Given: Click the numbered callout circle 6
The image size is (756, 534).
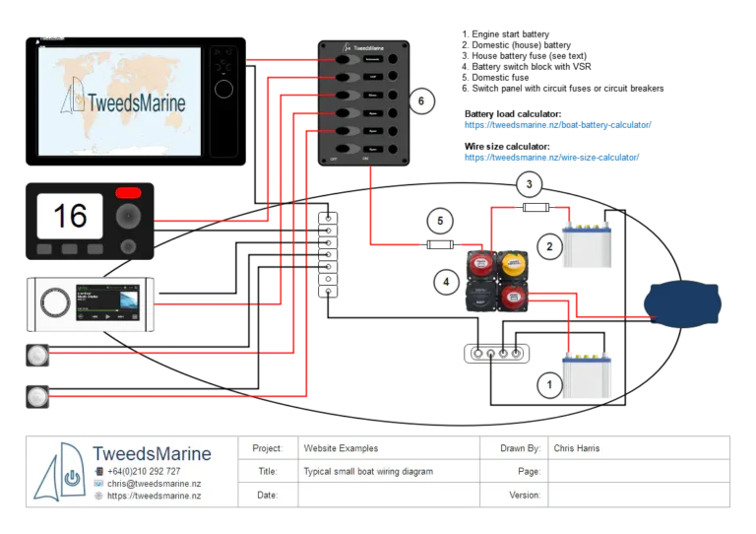Looking at the screenshot, I should tap(420, 100).
